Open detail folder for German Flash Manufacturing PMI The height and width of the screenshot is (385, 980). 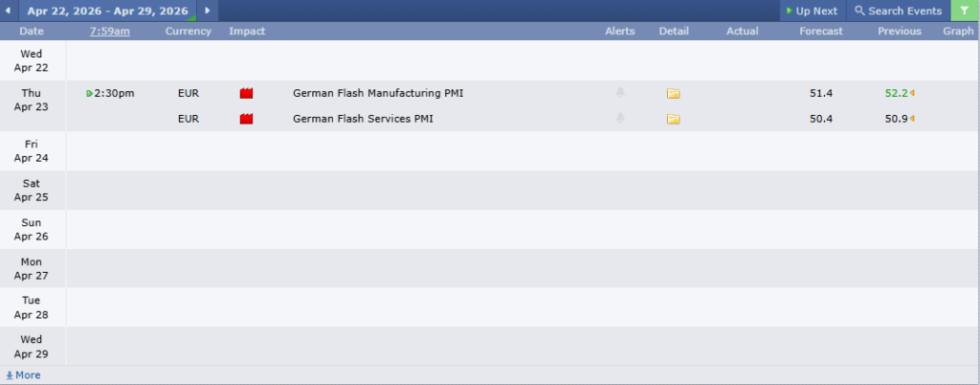pos(673,94)
